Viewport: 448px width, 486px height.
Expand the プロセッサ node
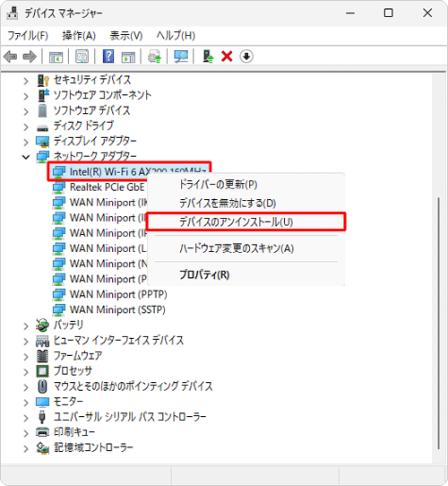click(26, 371)
